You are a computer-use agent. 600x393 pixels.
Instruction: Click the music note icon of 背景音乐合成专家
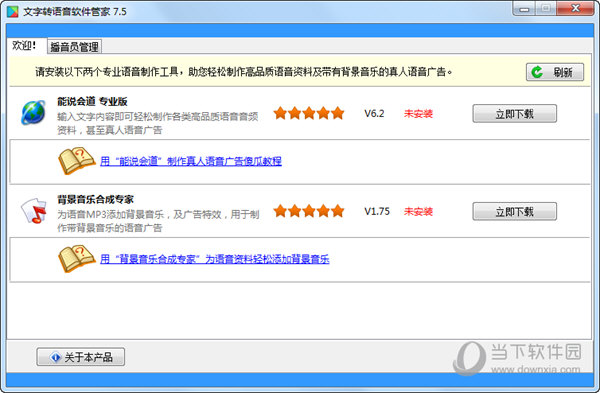point(34,210)
